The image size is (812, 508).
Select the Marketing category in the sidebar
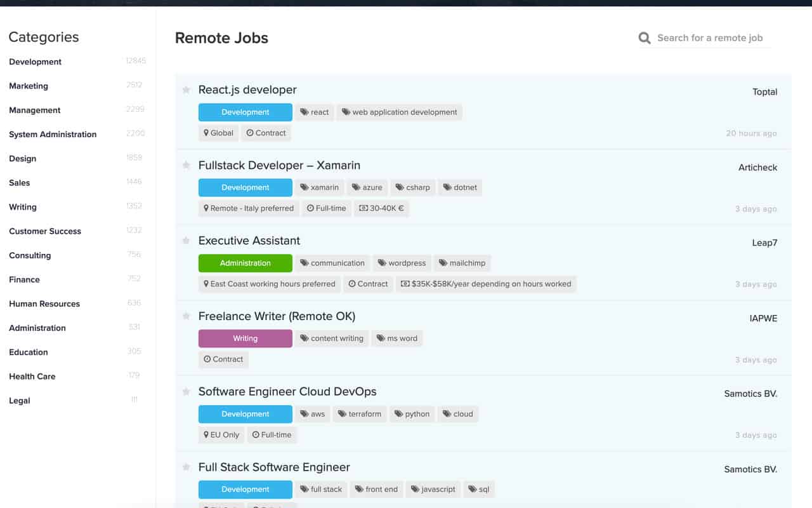(29, 86)
